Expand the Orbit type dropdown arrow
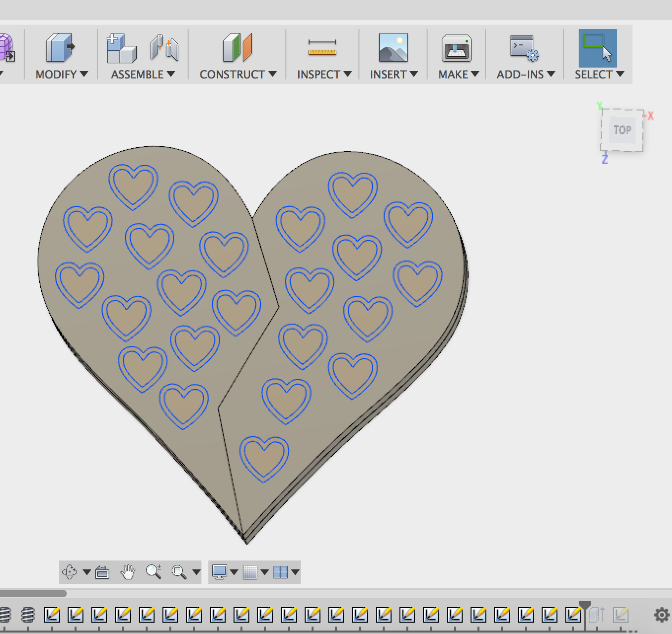Screen dimensions: 672x634 [87, 572]
